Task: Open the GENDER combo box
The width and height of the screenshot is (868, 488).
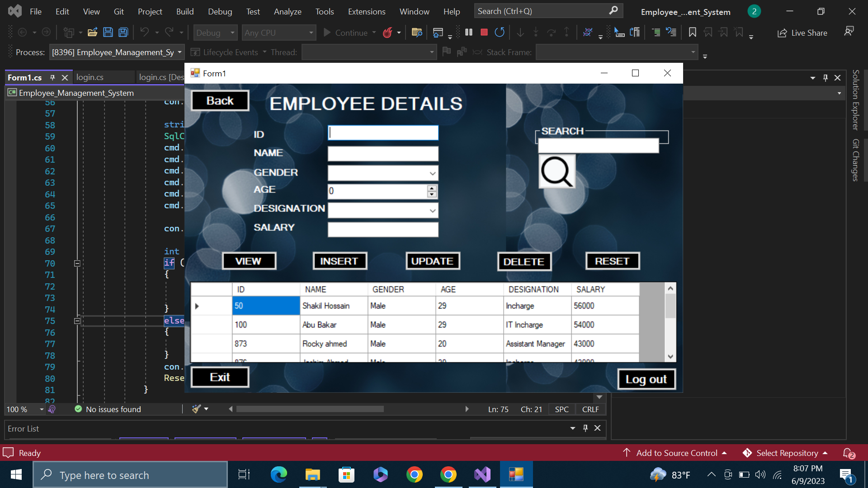Action: click(x=432, y=173)
